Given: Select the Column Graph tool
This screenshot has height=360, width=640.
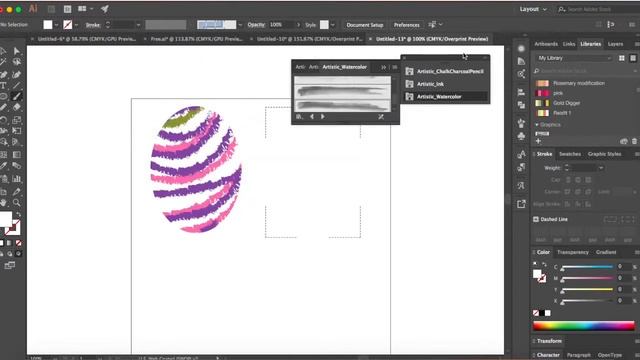Looking at the screenshot, I should pyautogui.click(x=16, y=179).
